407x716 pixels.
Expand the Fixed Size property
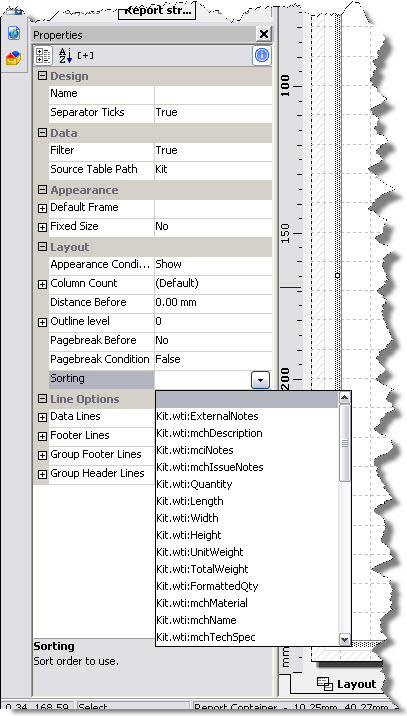pos(42,227)
